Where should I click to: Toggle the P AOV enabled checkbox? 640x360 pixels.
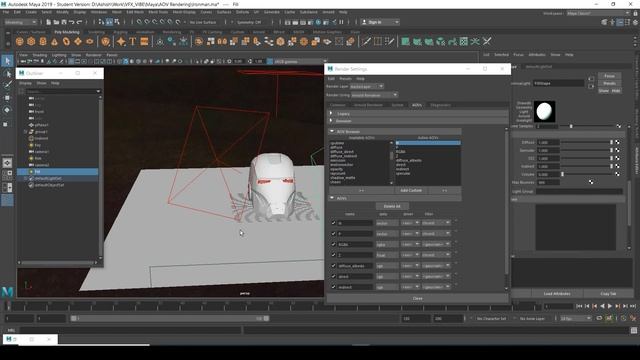coord(333,233)
